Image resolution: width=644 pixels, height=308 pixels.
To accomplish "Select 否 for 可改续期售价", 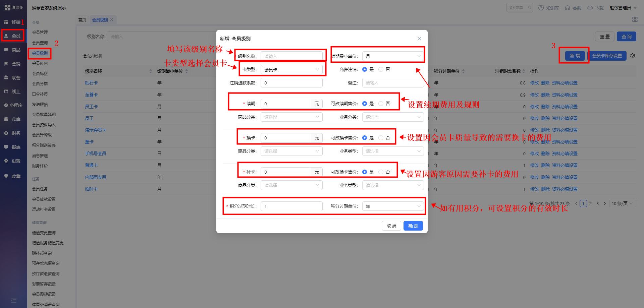I will pos(381,104).
